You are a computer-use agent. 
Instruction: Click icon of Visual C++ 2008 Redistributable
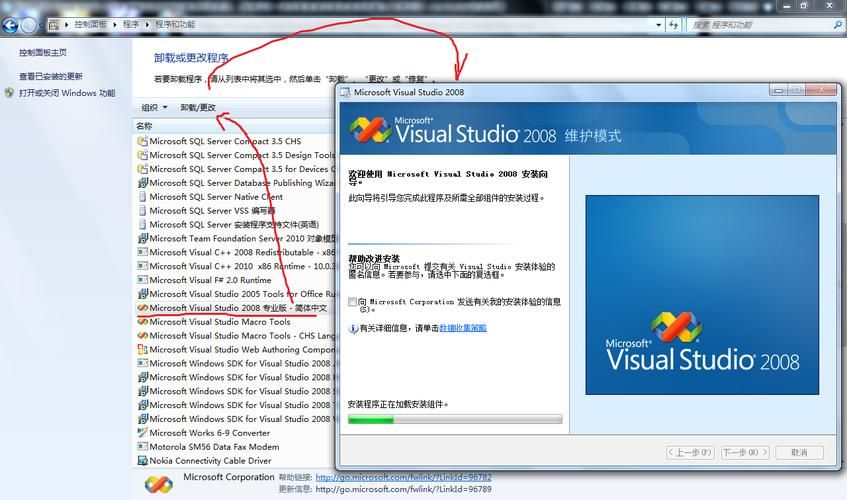(143, 252)
